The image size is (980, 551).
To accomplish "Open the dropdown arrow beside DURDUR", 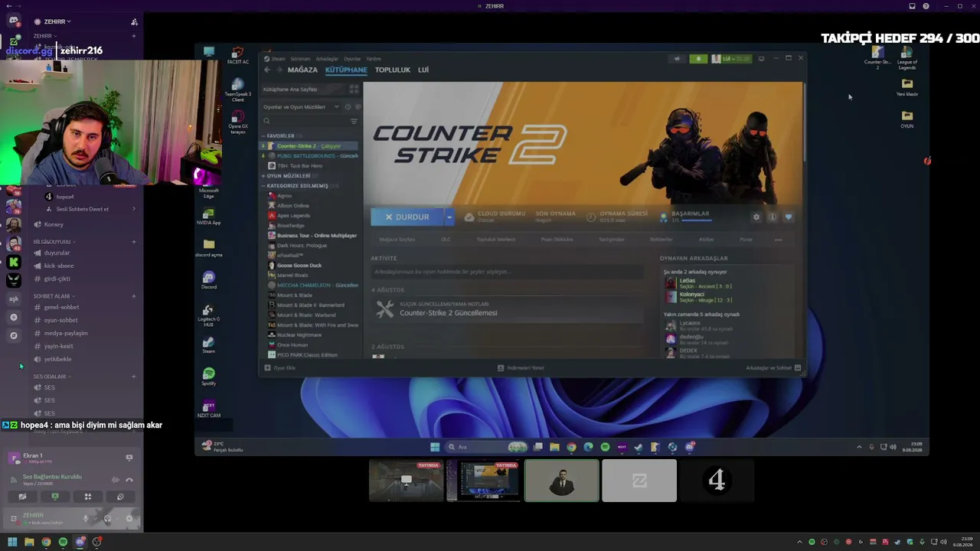I will point(449,217).
